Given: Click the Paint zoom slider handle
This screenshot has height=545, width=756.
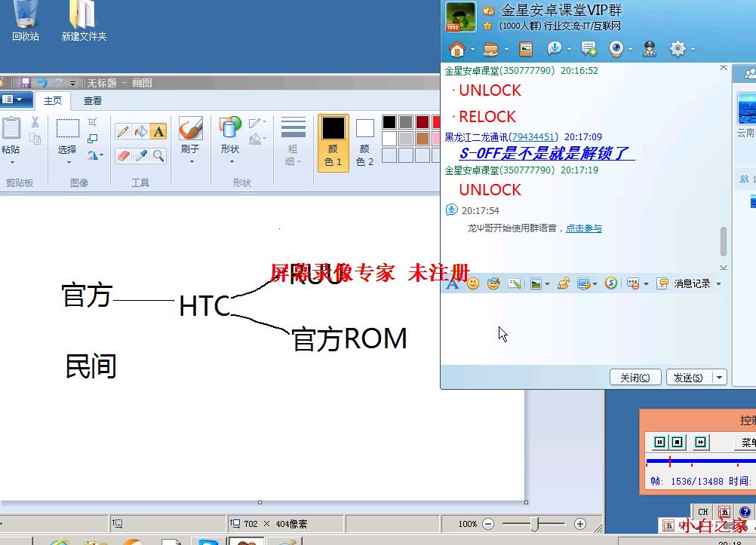Looking at the screenshot, I should coord(534,523).
